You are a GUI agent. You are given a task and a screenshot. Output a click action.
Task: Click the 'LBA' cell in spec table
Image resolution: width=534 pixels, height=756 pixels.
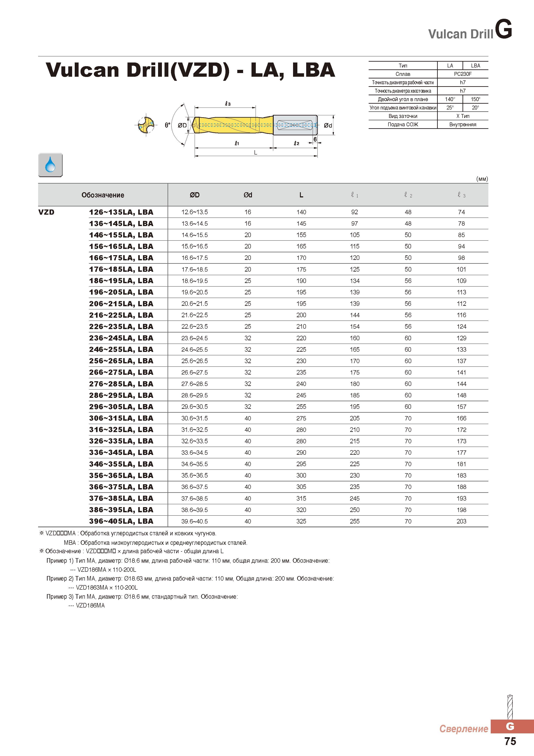point(475,66)
